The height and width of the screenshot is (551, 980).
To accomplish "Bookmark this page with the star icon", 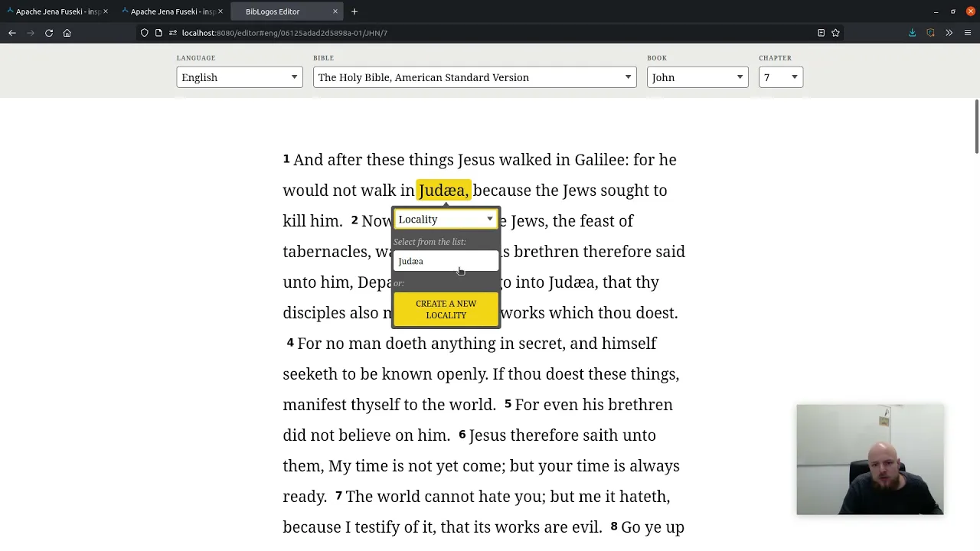I will click(835, 33).
